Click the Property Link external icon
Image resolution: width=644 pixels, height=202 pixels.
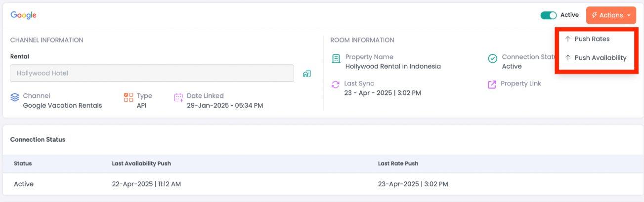492,84
